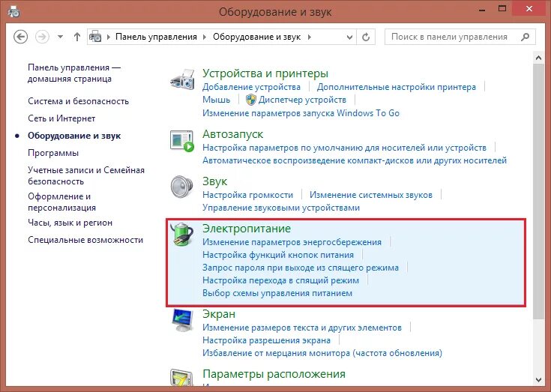The height and width of the screenshot is (392, 551).
Task: Click Панель управления breadcrumb in address bar
Action: coord(157,37)
